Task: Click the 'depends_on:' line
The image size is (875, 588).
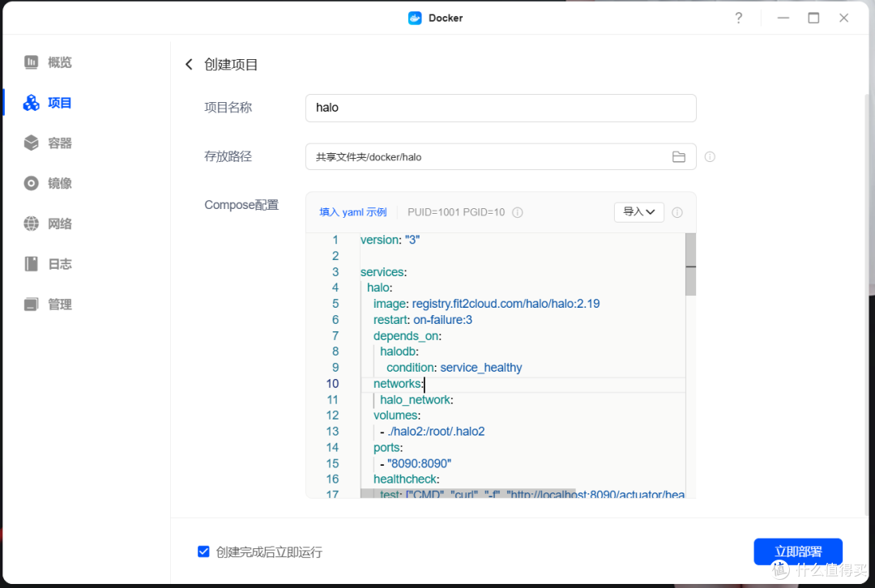Action: pyautogui.click(x=408, y=336)
